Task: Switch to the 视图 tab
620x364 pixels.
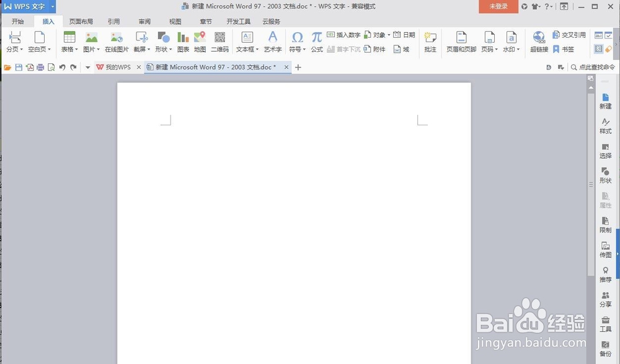Action: point(175,21)
